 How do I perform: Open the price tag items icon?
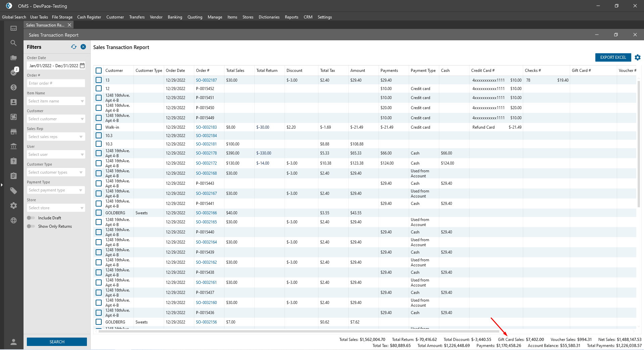pyautogui.click(x=13, y=191)
